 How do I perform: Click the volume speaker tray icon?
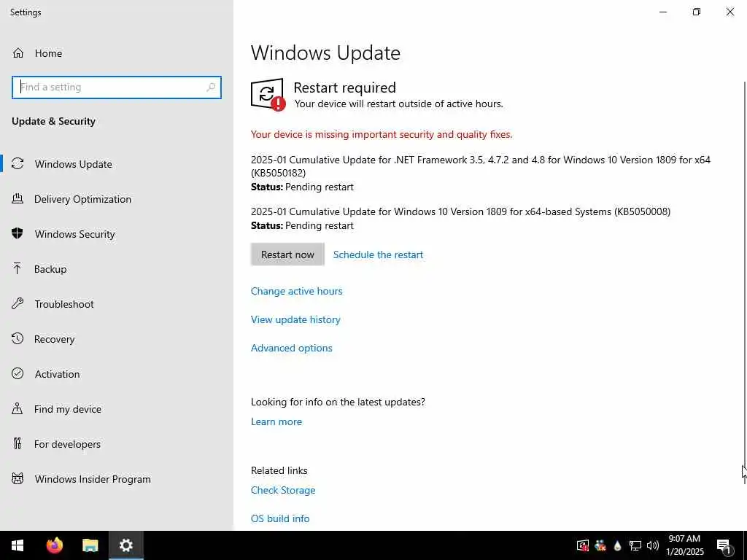653,545
